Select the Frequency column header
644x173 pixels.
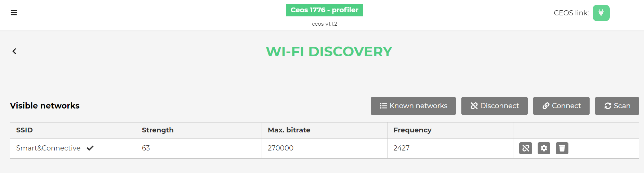[412, 130]
